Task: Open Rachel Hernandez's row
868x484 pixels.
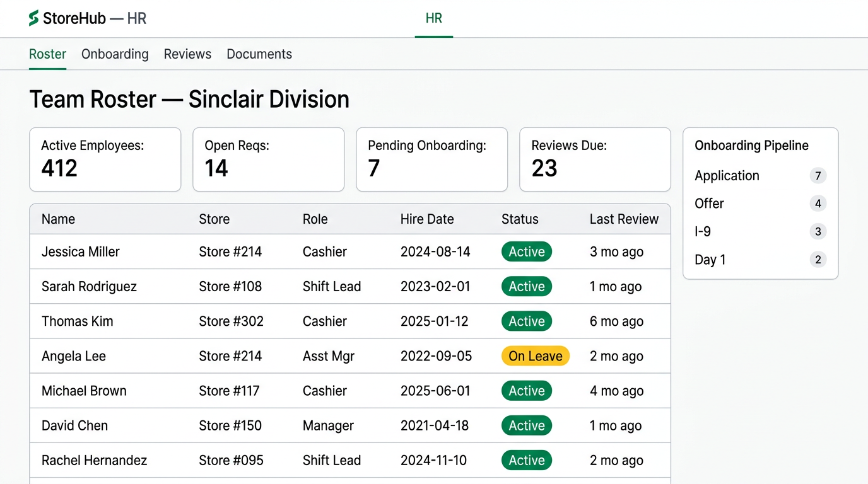Action: pos(350,460)
